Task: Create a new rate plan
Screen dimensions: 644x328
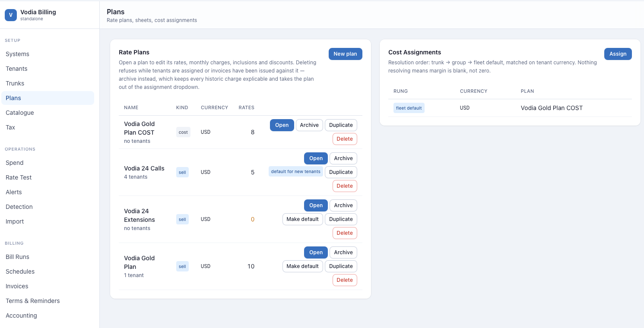Action: pos(346,54)
